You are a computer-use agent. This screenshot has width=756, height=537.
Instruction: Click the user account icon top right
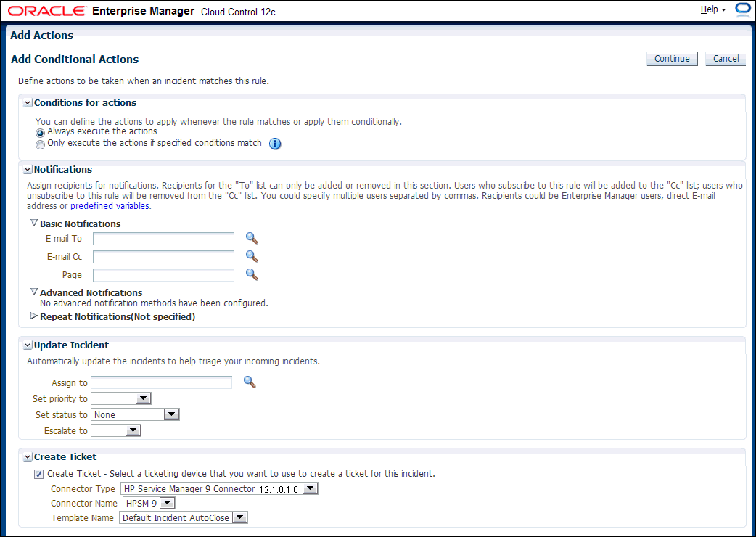tap(742, 9)
